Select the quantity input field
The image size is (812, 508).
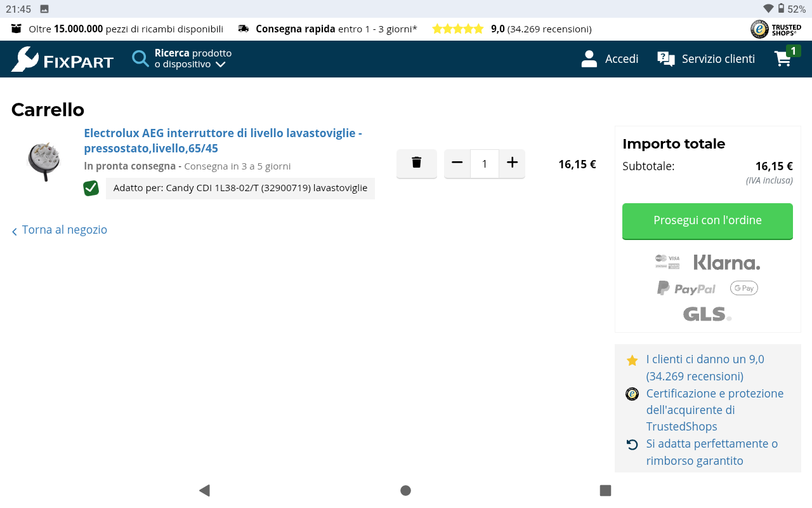coord(485,164)
